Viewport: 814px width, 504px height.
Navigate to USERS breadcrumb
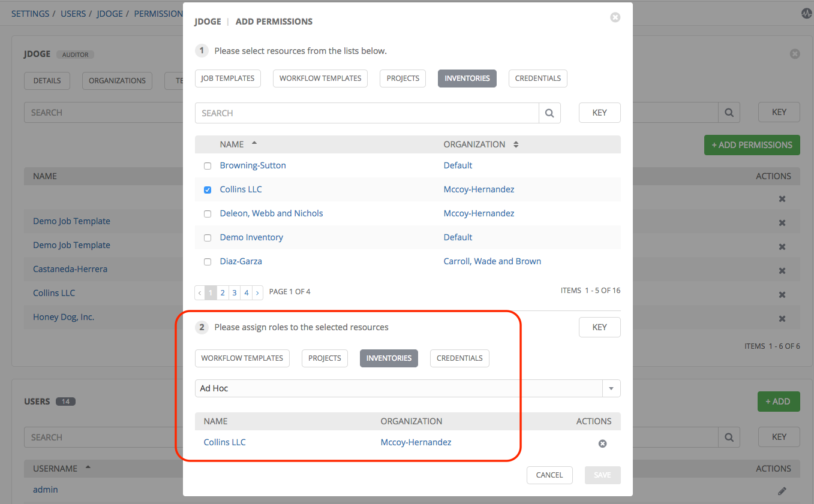(x=73, y=13)
